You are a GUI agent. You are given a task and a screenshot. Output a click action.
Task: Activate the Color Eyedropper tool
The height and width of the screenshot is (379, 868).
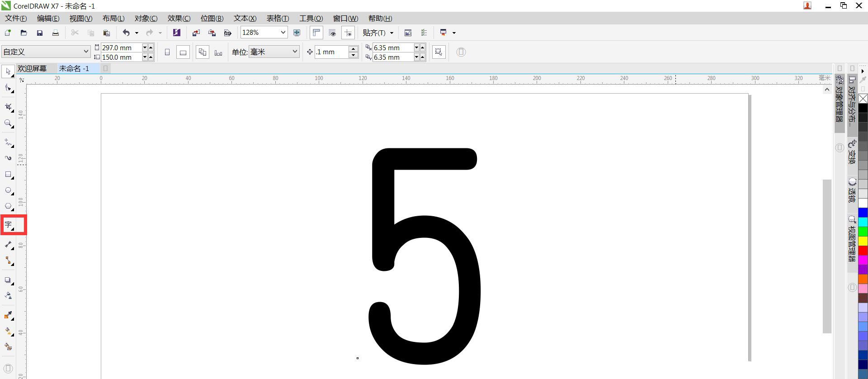(x=8, y=315)
